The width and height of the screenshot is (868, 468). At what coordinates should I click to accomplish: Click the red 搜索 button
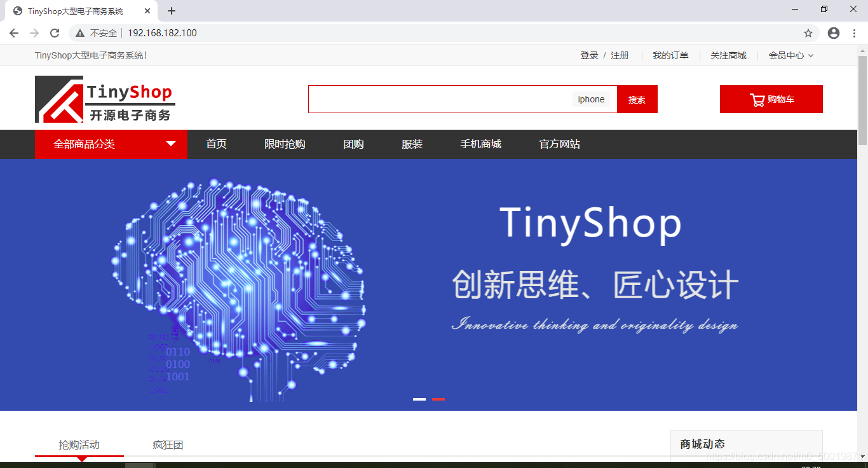click(637, 99)
